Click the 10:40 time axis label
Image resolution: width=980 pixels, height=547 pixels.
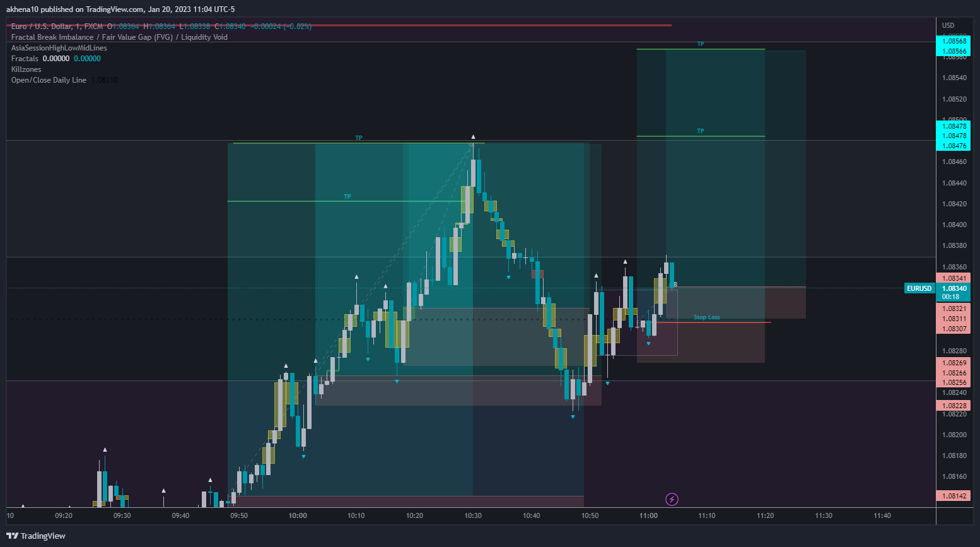[532, 515]
